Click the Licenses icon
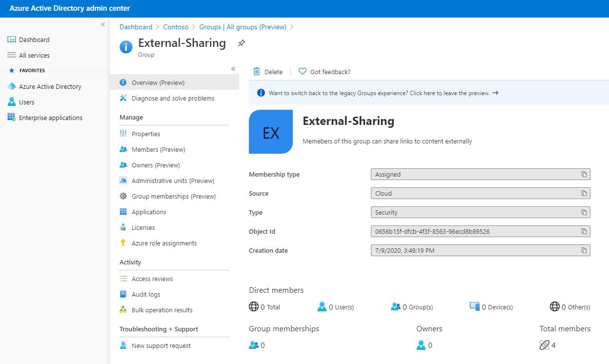609x364 pixels. (123, 227)
